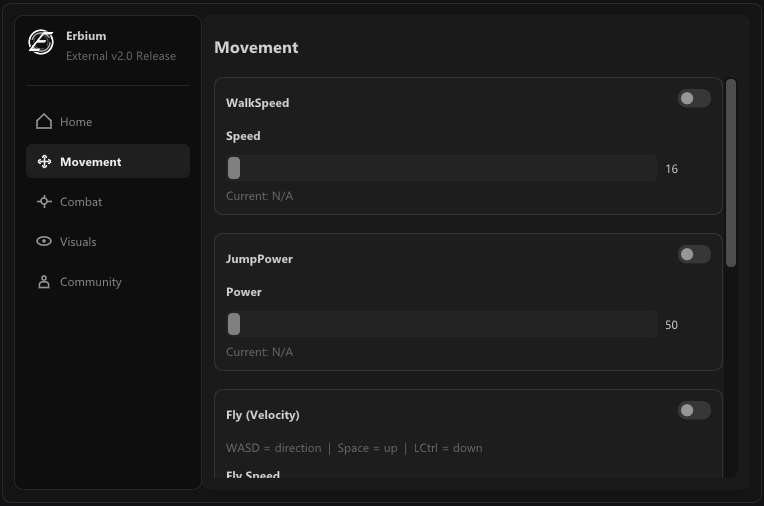
Task: Click the WalkSpeed Speed slider handle
Action: click(x=234, y=168)
